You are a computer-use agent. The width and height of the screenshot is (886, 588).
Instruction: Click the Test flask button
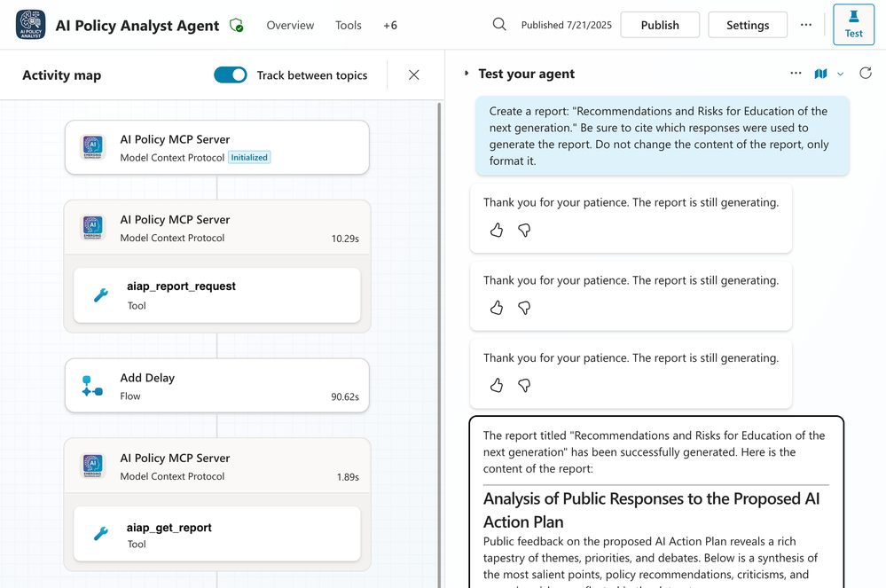[x=853, y=25]
